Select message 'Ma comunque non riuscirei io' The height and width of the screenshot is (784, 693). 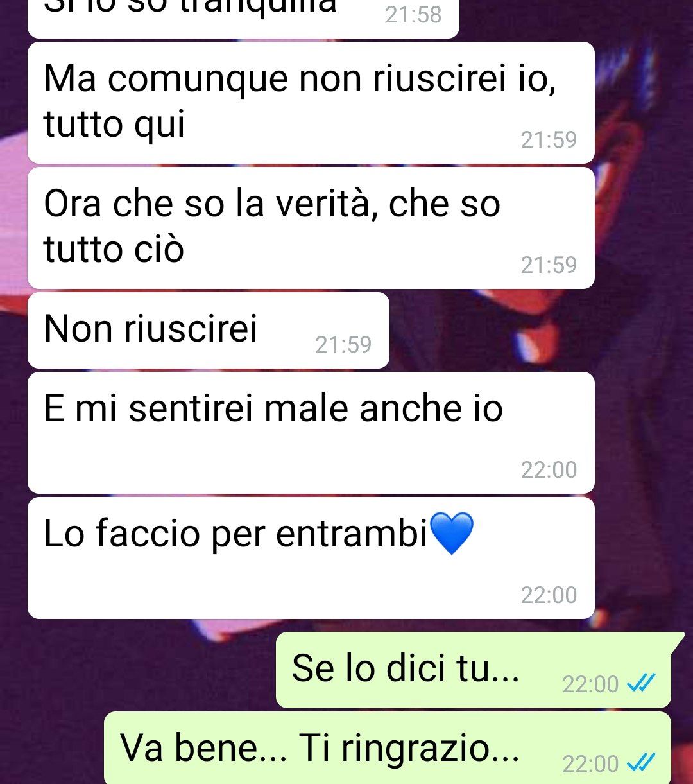click(311, 103)
